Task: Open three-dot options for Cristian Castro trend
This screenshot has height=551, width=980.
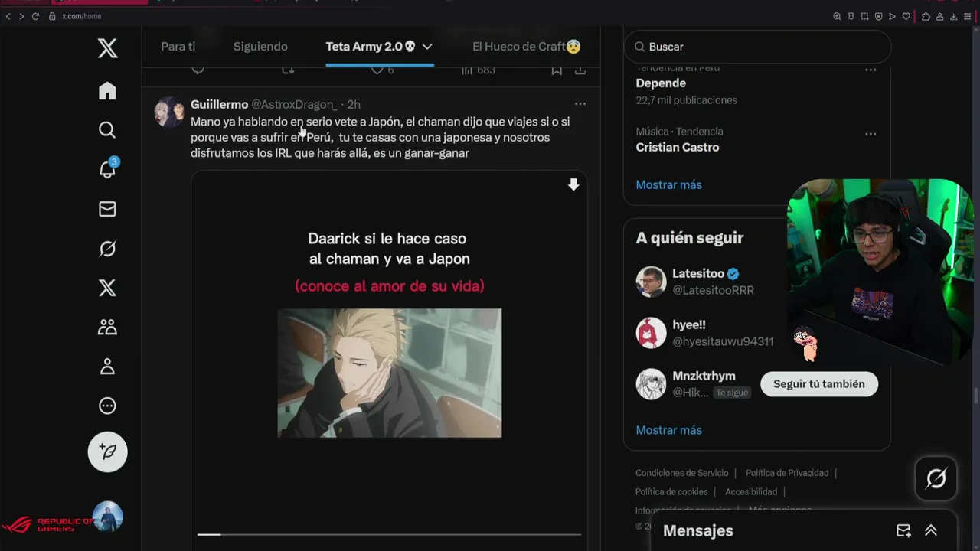Action: (871, 134)
